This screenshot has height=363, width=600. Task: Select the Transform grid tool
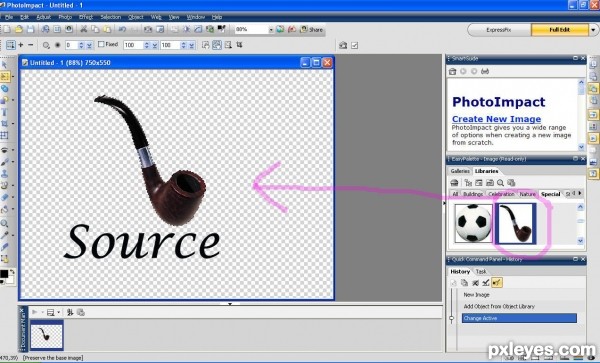pos(5,135)
